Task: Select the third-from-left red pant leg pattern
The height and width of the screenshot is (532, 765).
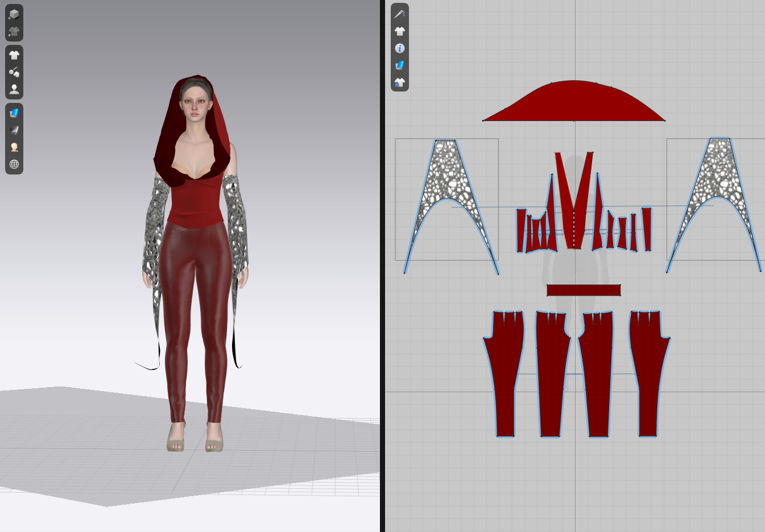Action: tap(598, 375)
